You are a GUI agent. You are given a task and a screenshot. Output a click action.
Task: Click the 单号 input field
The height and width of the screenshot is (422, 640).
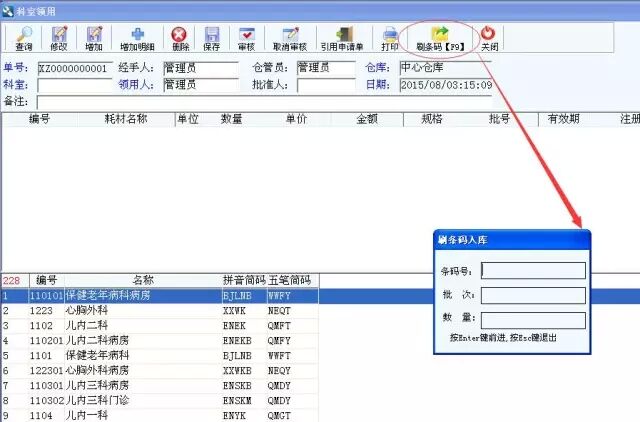tap(75, 68)
